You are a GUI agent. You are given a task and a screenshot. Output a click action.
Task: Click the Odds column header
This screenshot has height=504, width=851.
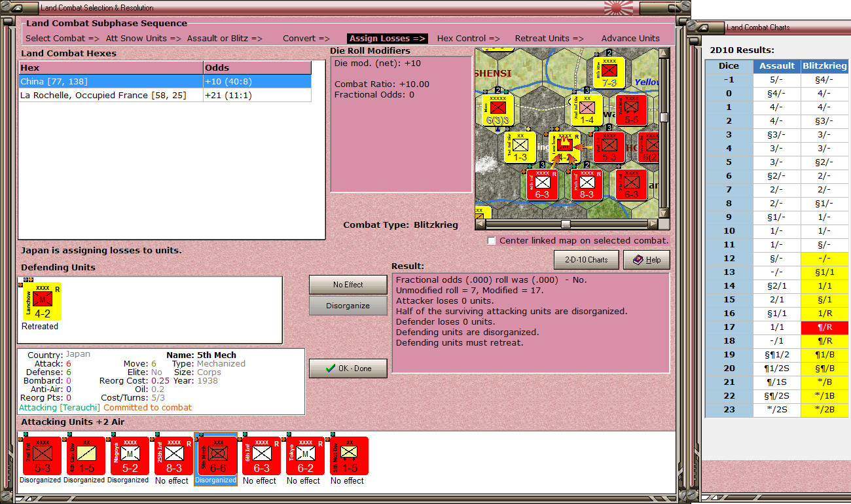tap(257, 67)
